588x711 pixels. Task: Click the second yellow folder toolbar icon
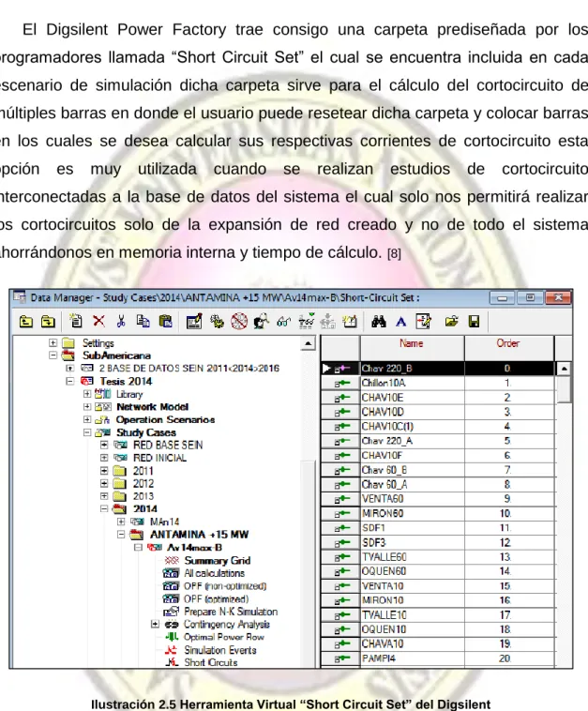coord(48,322)
